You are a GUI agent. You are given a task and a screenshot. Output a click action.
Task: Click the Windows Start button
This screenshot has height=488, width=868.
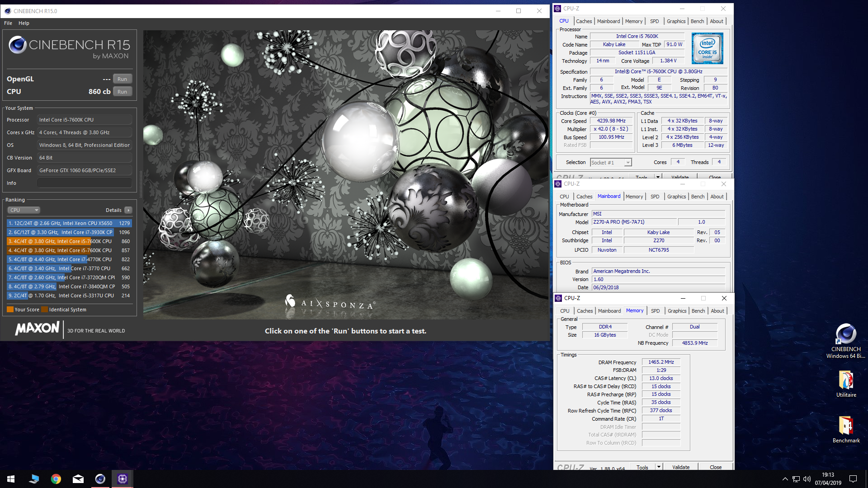pos(11,479)
